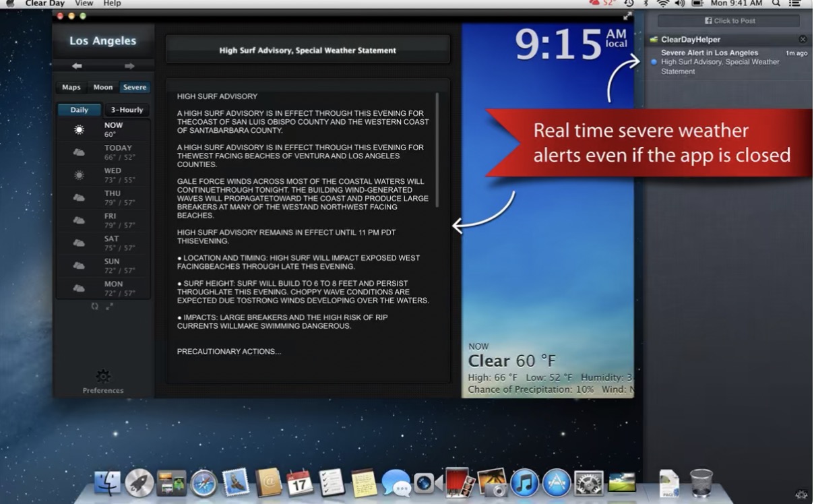Select the TODAY forecast row
Image resolution: width=814 pixels, height=504 pixels.
103,152
